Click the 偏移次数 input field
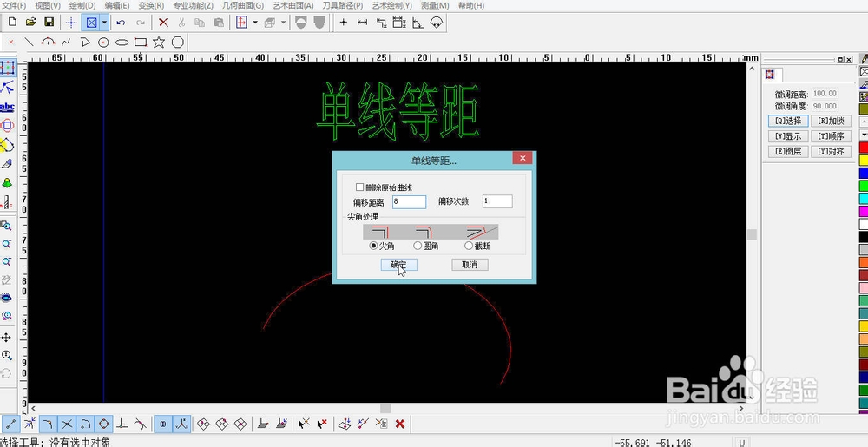This screenshot has width=868, height=447. click(497, 202)
